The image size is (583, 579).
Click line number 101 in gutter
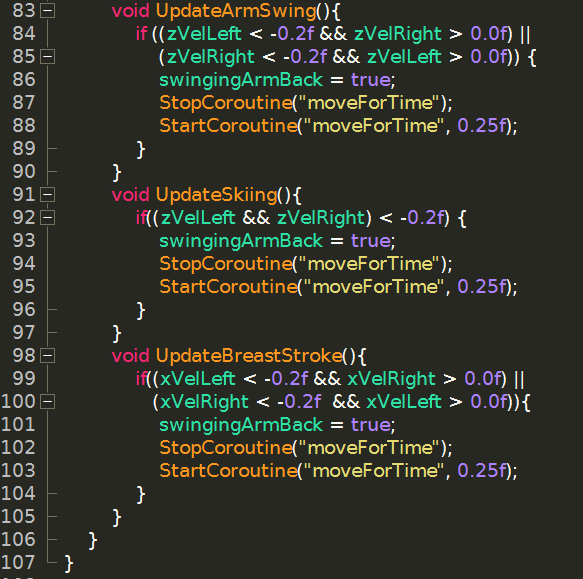pos(18,425)
